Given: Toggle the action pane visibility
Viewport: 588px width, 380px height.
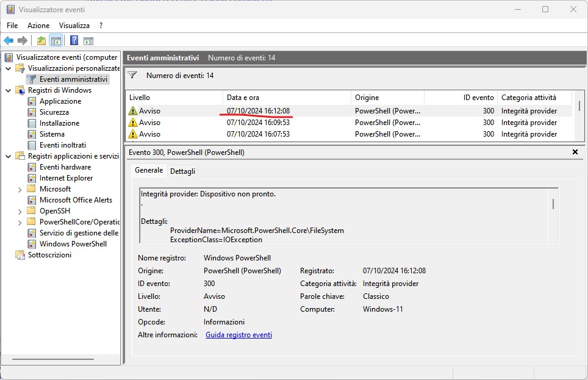Looking at the screenshot, I should point(89,40).
